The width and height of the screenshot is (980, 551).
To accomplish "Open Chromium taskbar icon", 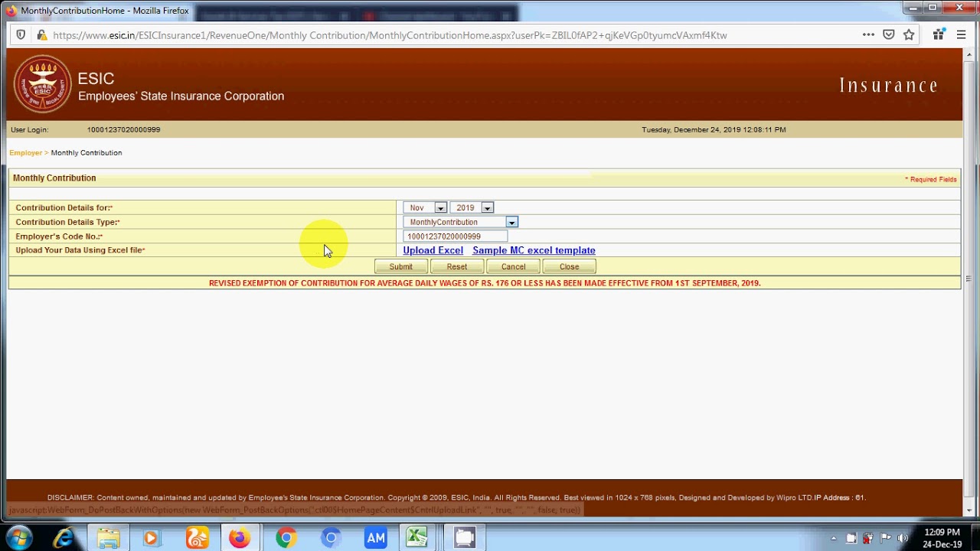I will coord(331,538).
